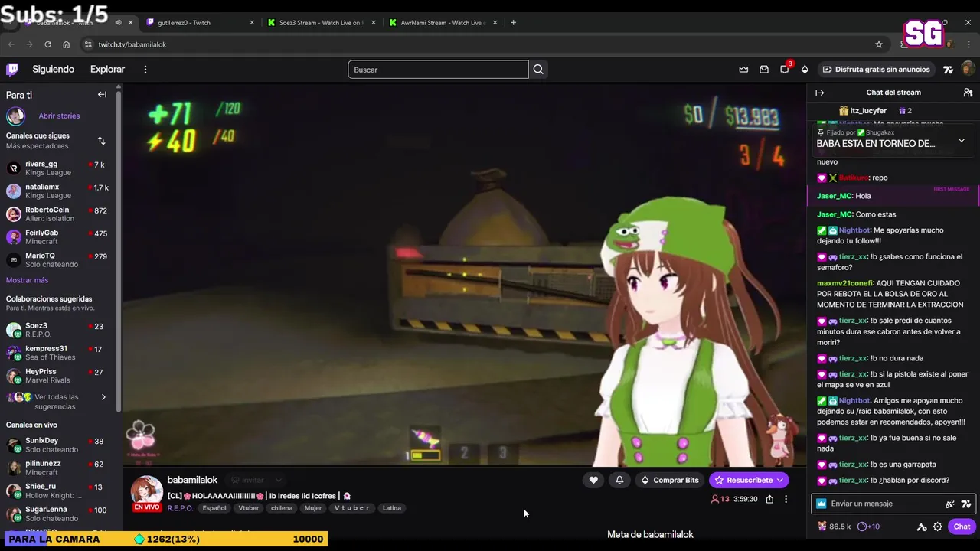Open the notifications icon with badge 3
The width and height of the screenshot is (980, 551).
(x=785, y=70)
